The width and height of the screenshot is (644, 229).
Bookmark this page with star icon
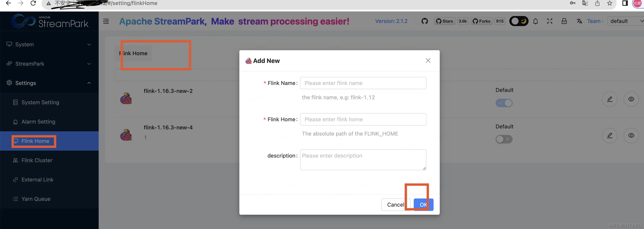609,3
